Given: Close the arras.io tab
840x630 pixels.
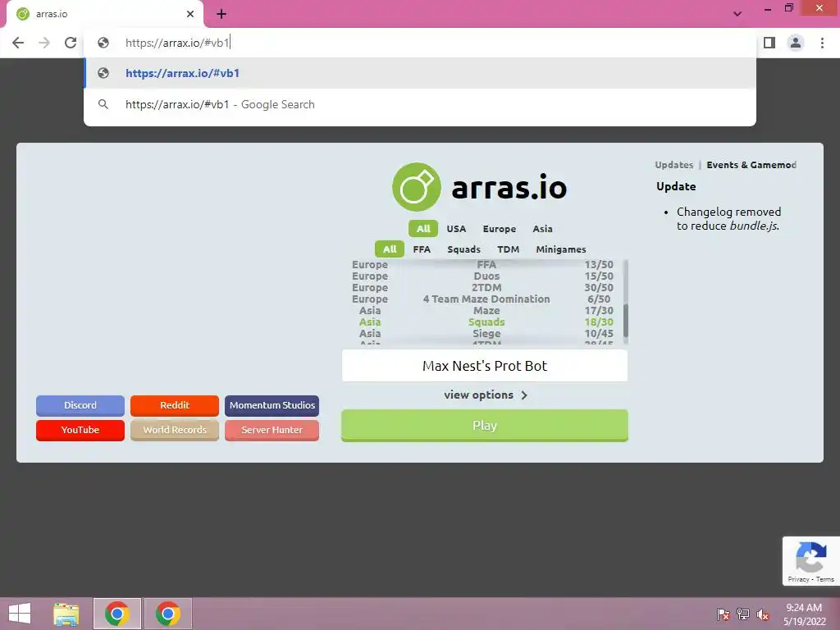Looking at the screenshot, I should coord(190,14).
